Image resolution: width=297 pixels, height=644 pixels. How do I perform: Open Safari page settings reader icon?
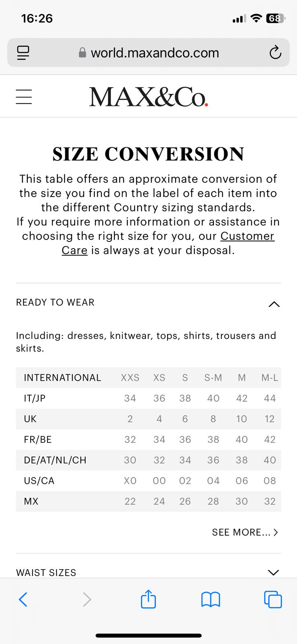coord(23,53)
